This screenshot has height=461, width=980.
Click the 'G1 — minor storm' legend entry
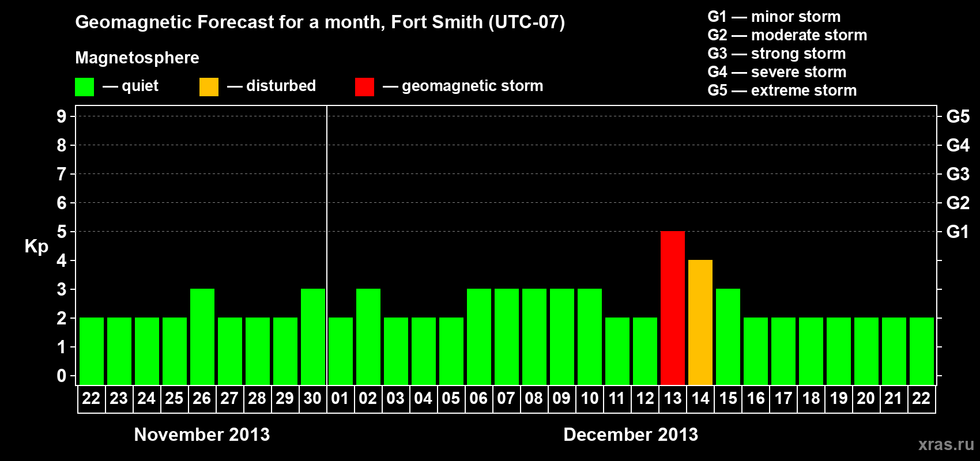pyautogui.click(x=774, y=17)
